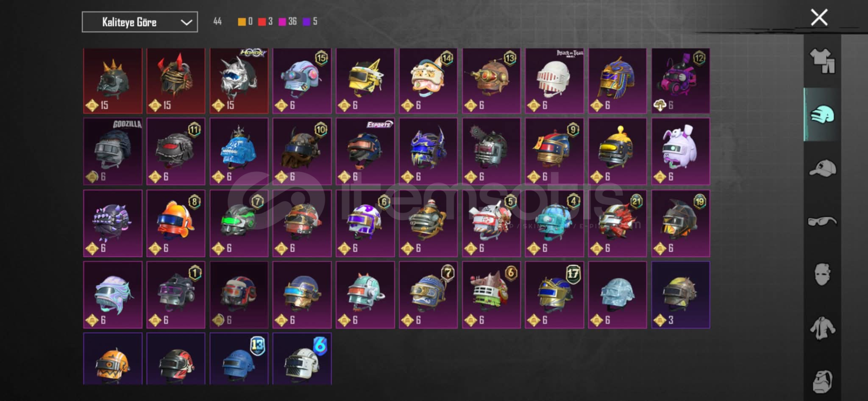
Task: Open the sunglasses category icon
Action: [822, 222]
